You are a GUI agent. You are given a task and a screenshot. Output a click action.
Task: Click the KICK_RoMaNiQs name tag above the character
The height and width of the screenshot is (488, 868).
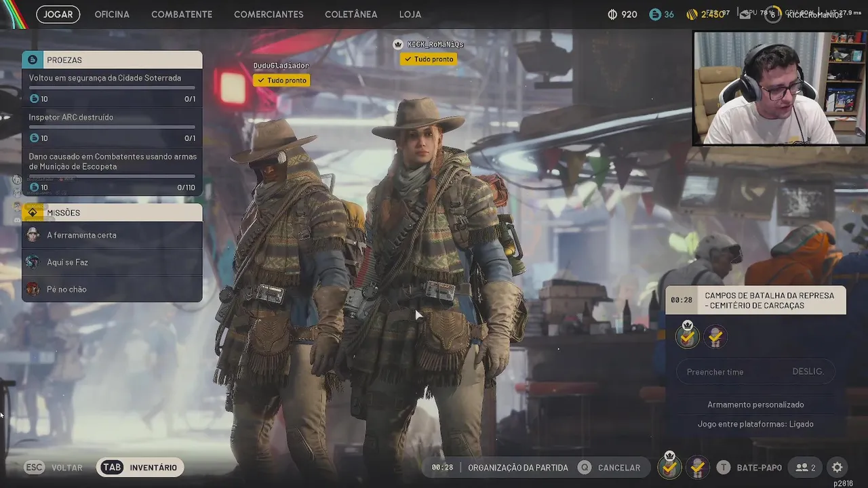pos(435,44)
